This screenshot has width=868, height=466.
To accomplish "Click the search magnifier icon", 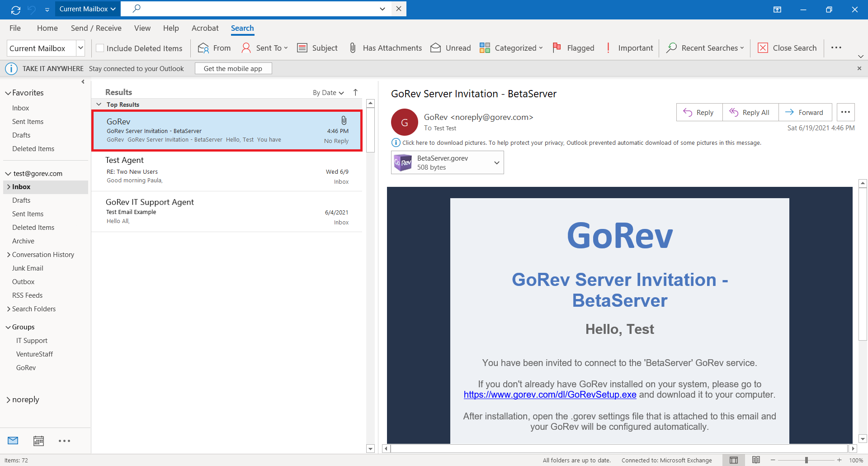I will [137, 8].
